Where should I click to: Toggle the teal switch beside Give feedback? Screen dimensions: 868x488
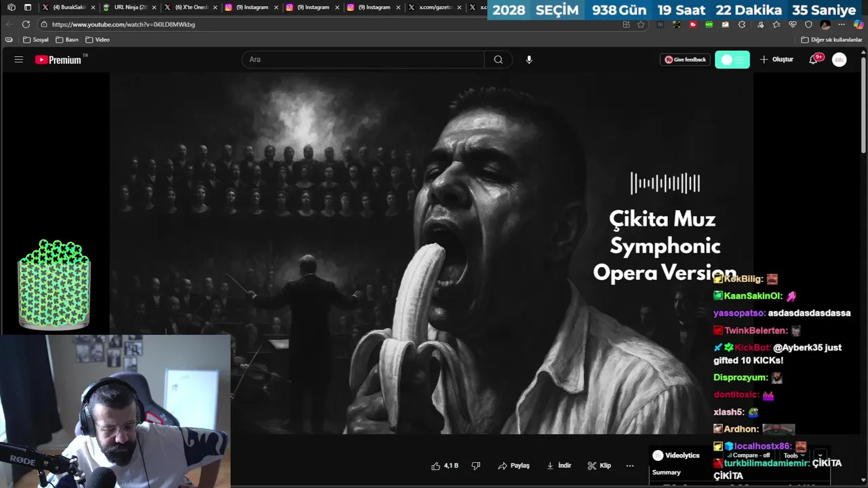(732, 60)
